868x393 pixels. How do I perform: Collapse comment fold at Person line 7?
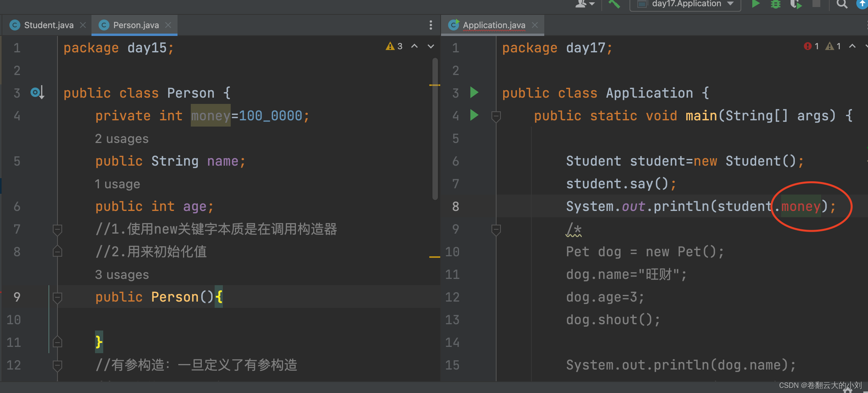point(57,230)
